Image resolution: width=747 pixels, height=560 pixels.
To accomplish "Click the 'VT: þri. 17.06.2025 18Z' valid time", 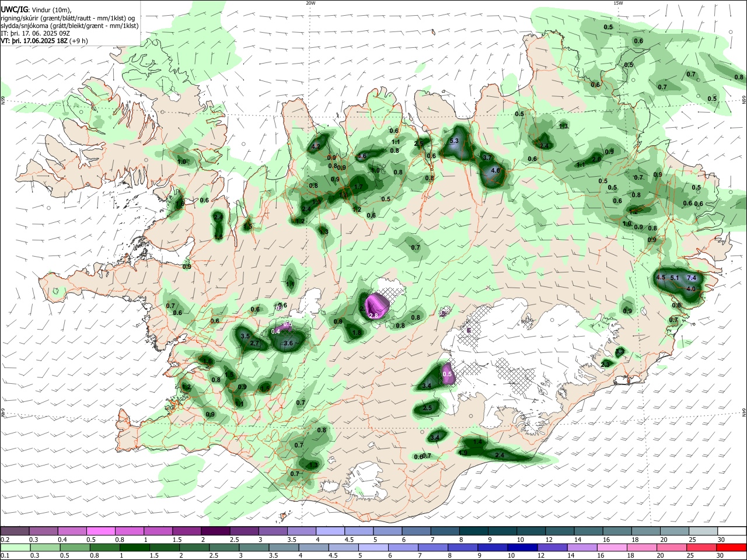I will pyautogui.click(x=34, y=41).
